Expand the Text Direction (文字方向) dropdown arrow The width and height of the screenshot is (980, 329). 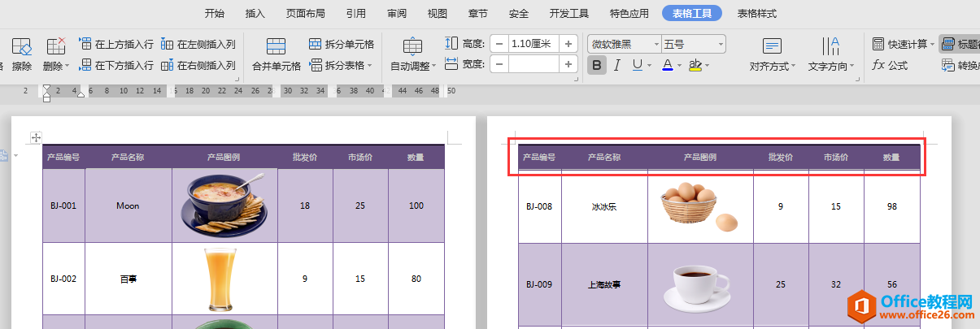[852, 66]
